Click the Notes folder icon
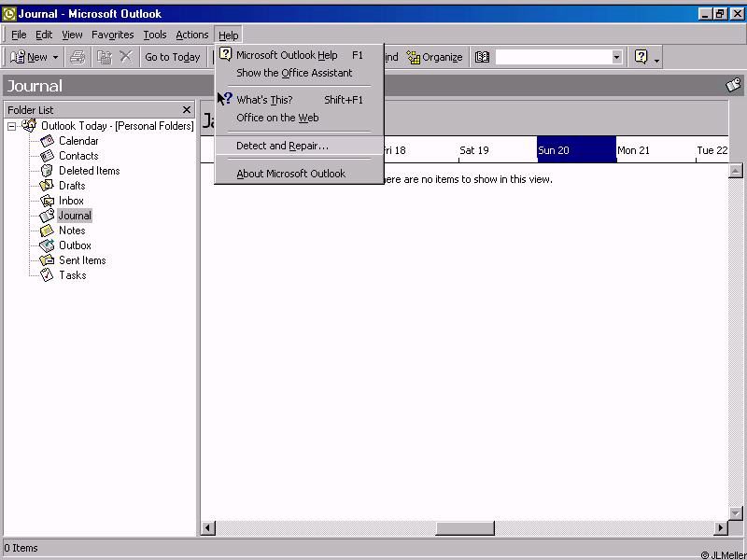 coord(47,231)
